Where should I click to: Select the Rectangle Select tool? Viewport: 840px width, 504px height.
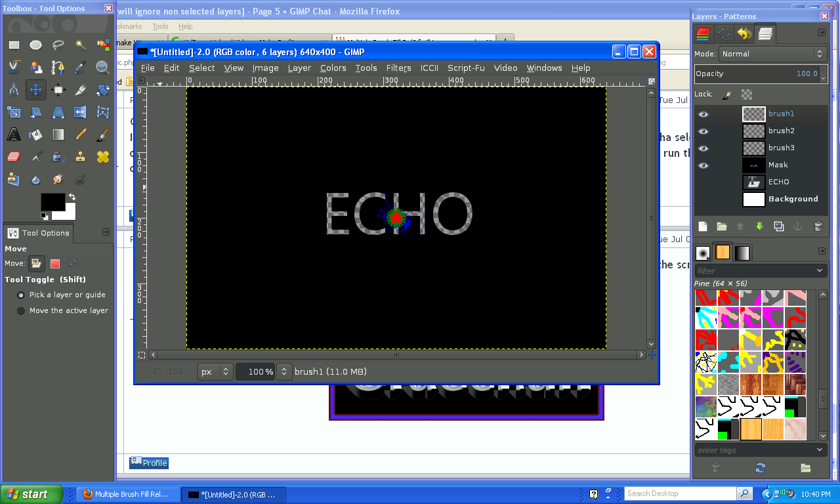pos(14,45)
